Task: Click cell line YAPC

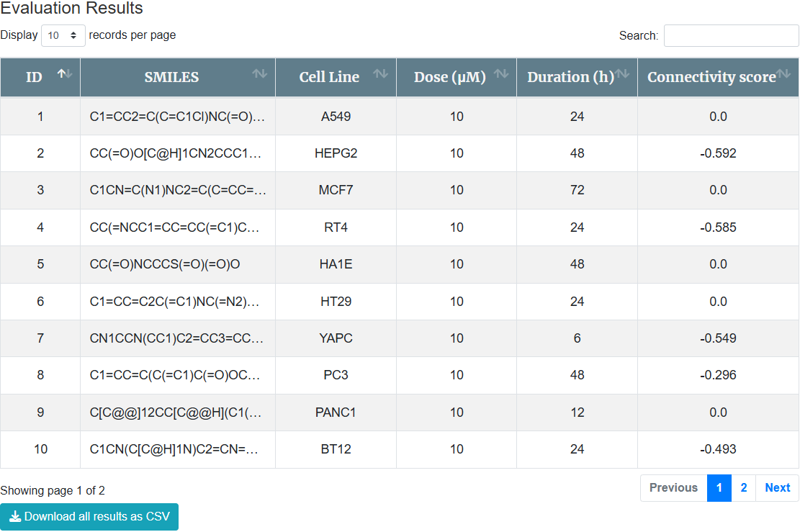Action: click(x=336, y=338)
